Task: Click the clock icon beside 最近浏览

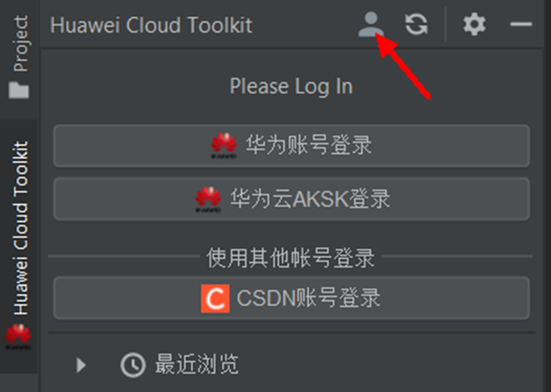Action: tap(133, 365)
